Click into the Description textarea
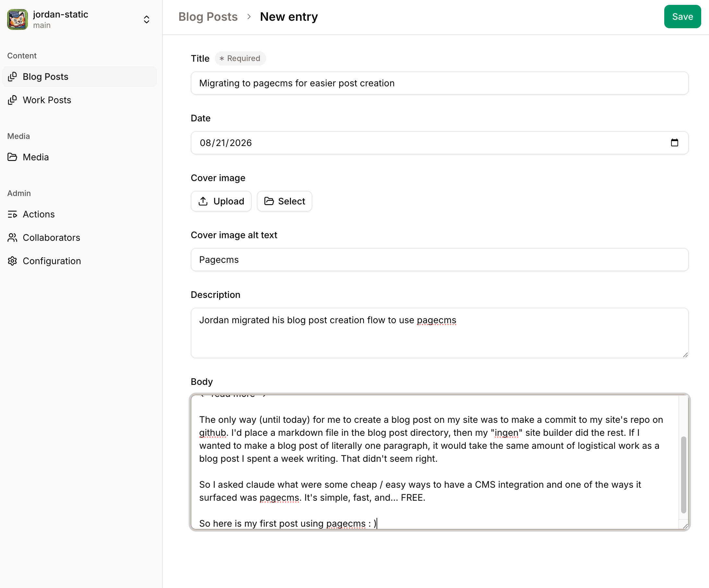 439,333
